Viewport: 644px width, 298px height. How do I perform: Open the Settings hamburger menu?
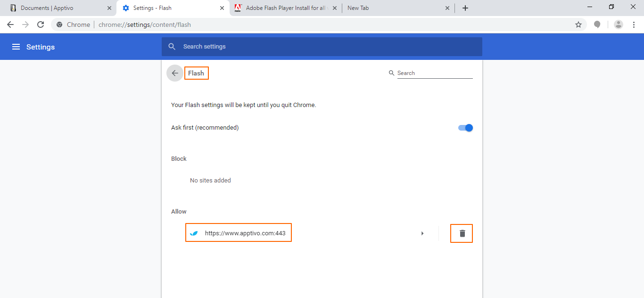[16, 47]
